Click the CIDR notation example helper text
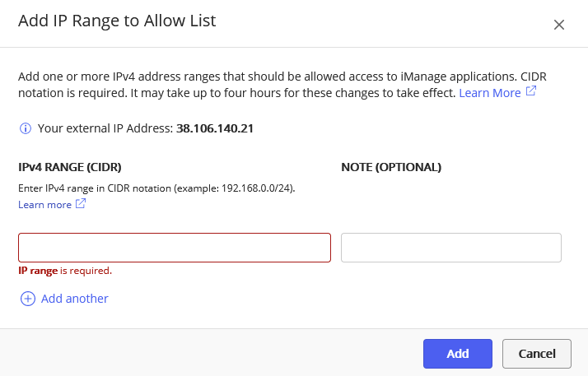 (156, 188)
